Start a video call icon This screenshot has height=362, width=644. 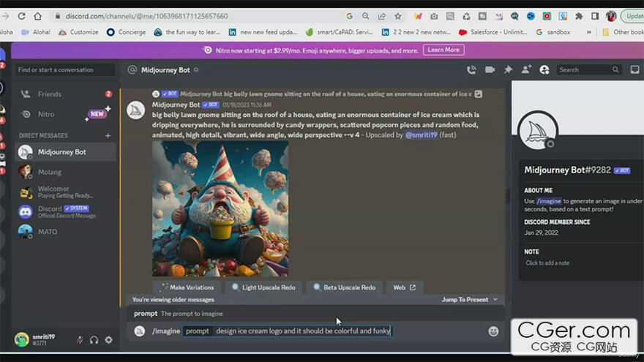coord(490,69)
